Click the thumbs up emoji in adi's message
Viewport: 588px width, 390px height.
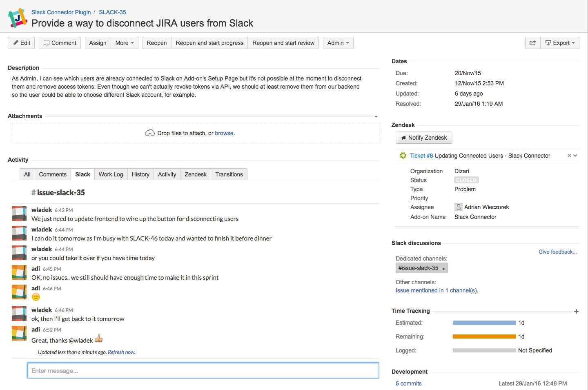tap(99, 339)
